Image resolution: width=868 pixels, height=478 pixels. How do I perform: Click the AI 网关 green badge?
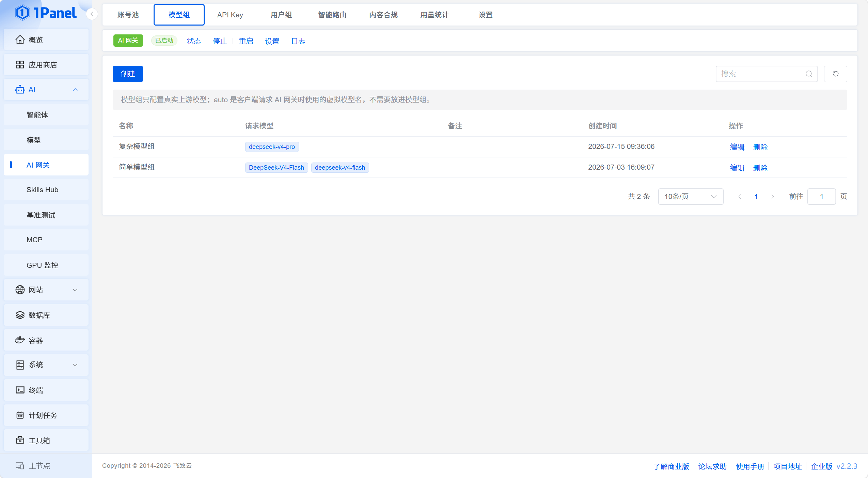click(128, 41)
